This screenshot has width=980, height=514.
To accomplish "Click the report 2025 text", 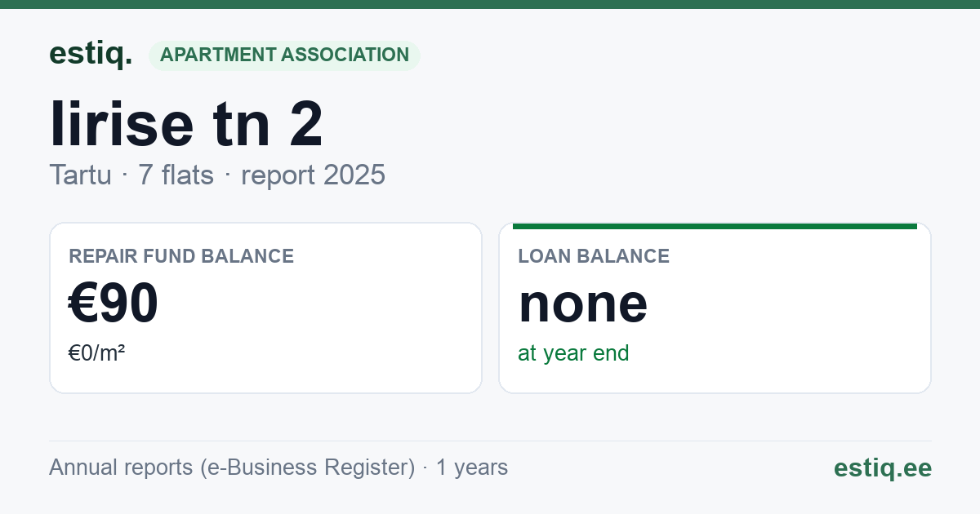I will click(313, 175).
